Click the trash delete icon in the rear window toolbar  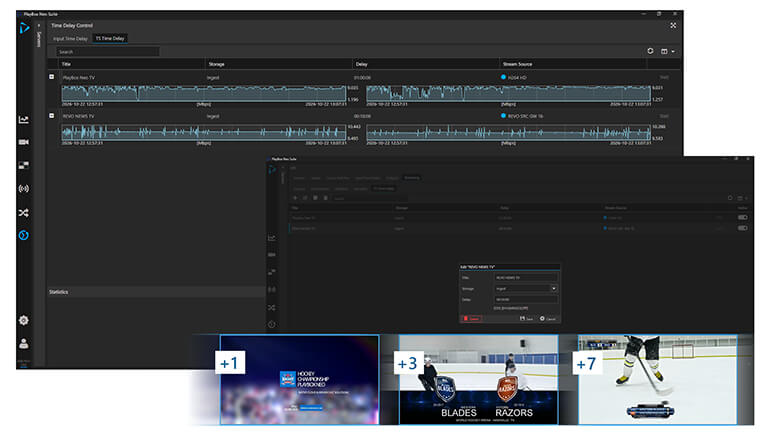[x=325, y=198]
